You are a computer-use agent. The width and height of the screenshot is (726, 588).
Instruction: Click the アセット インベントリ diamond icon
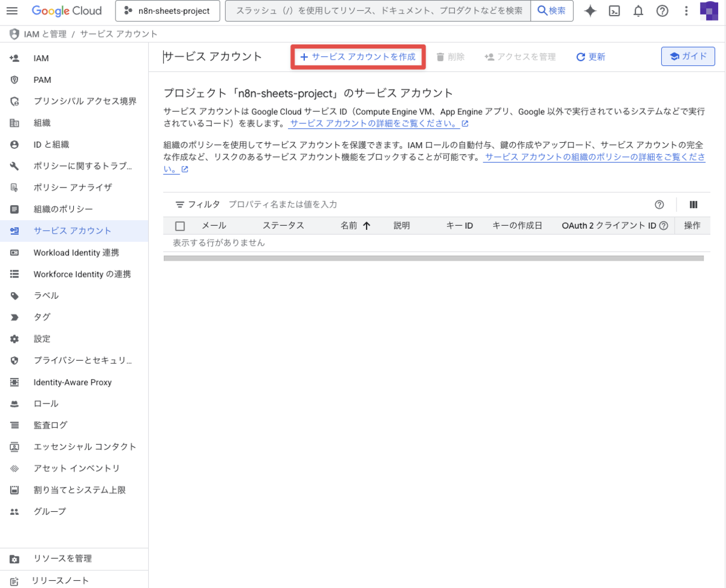point(15,468)
